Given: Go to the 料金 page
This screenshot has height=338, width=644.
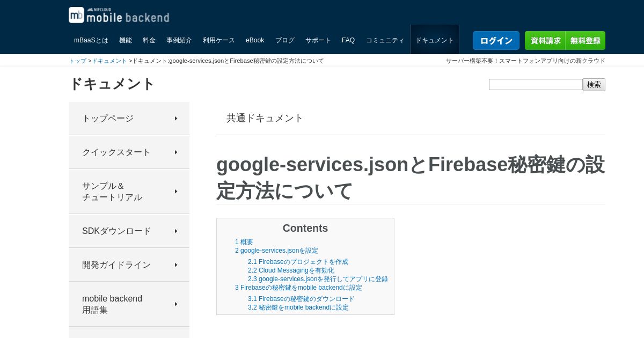Looking at the screenshot, I should click(x=149, y=40).
